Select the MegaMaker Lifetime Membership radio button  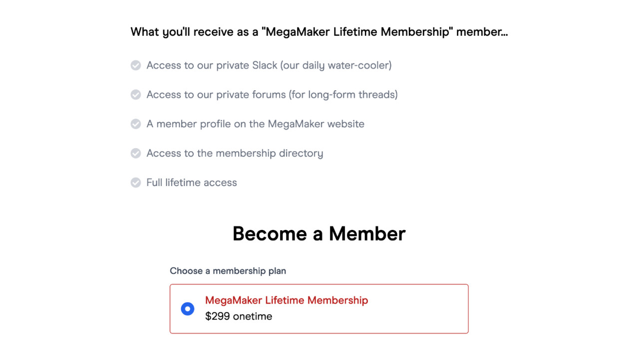[x=187, y=309]
